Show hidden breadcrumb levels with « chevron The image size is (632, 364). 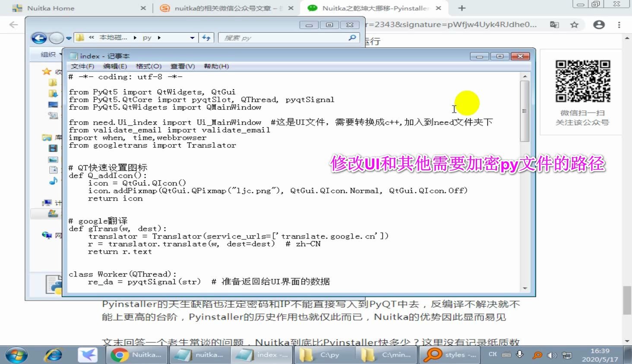pos(91,38)
